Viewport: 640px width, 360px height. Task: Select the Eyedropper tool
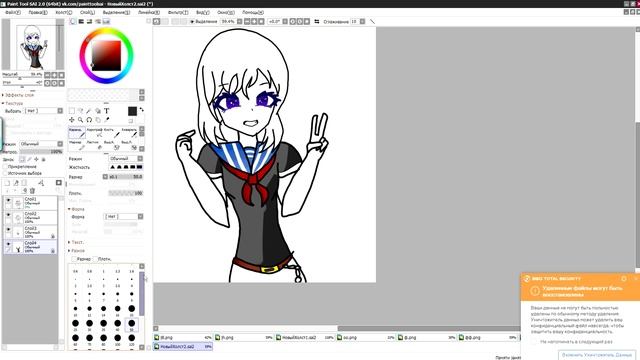click(x=107, y=120)
